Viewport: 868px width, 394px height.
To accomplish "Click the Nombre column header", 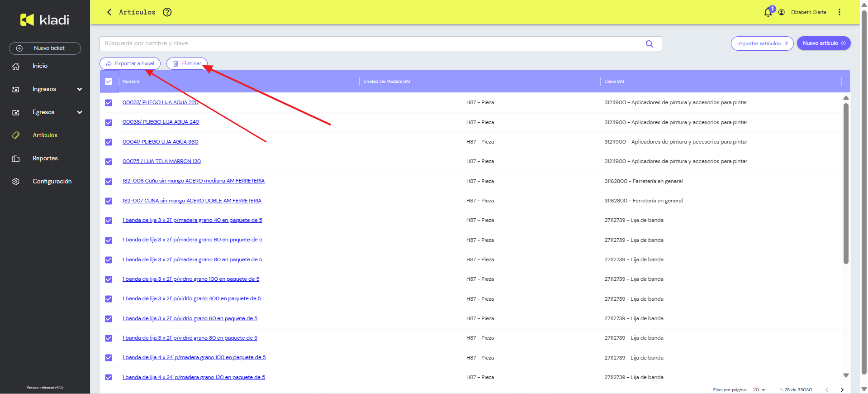I will click(x=131, y=82).
